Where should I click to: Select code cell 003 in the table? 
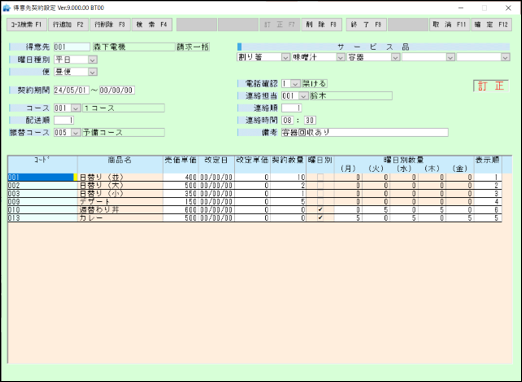(x=42, y=194)
